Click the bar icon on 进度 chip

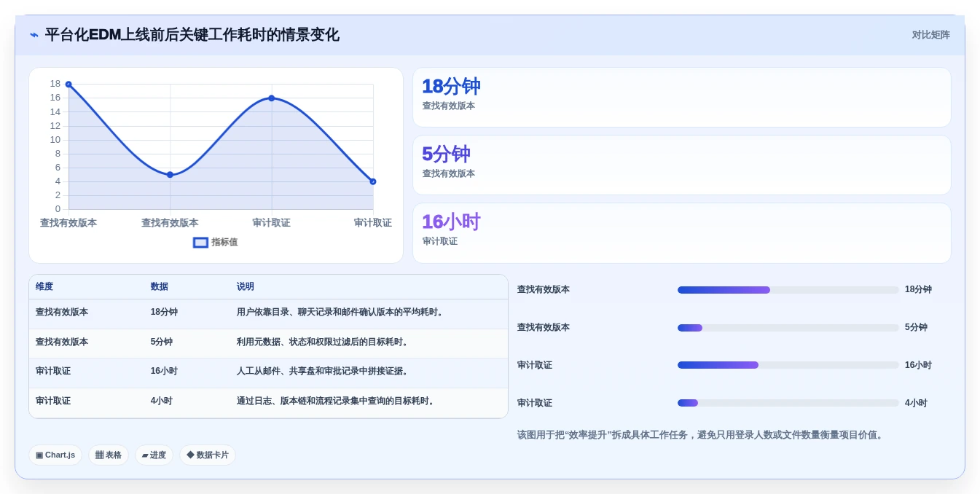point(145,455)
